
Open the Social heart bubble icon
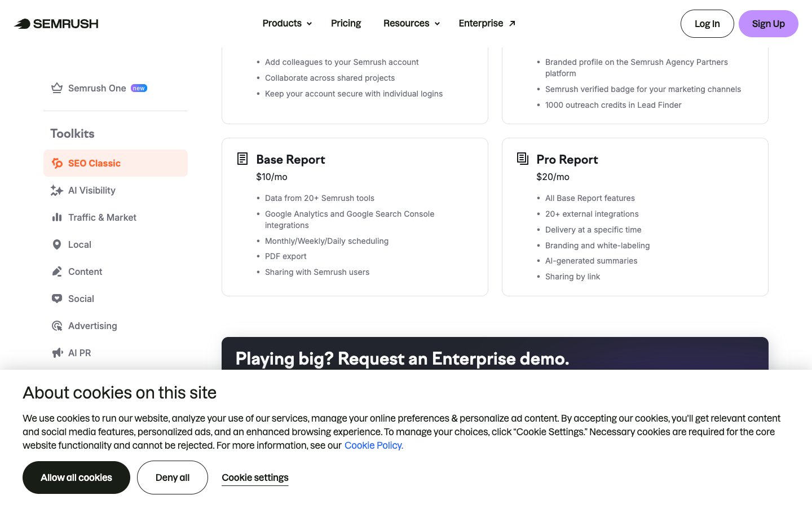[57, 299]
